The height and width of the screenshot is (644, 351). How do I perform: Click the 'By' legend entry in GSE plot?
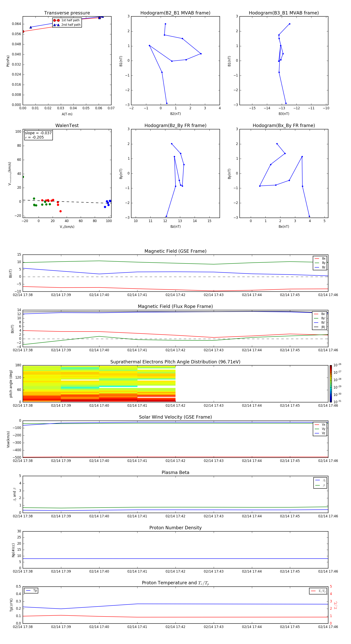click(x=320, y=263)
